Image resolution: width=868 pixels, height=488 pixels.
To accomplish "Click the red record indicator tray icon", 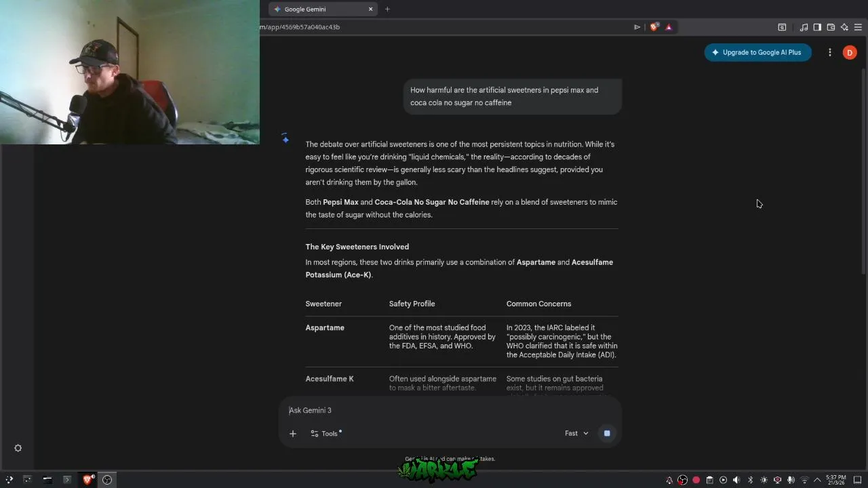I will (x=696, y=480).
